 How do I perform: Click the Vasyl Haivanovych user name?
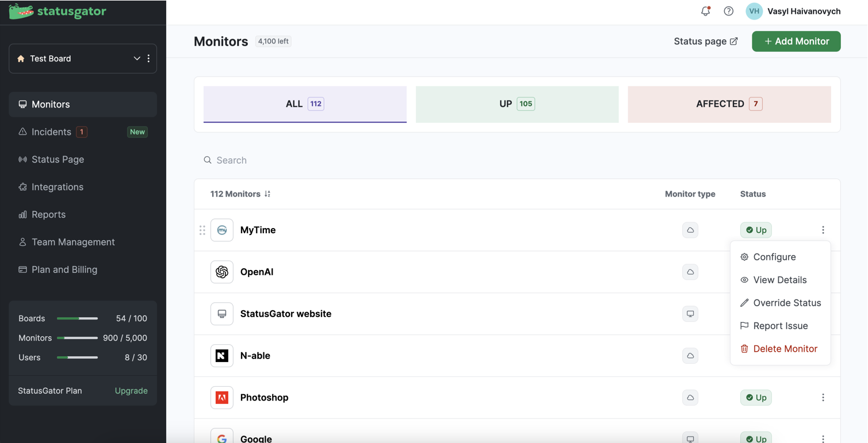pos(804,11)
